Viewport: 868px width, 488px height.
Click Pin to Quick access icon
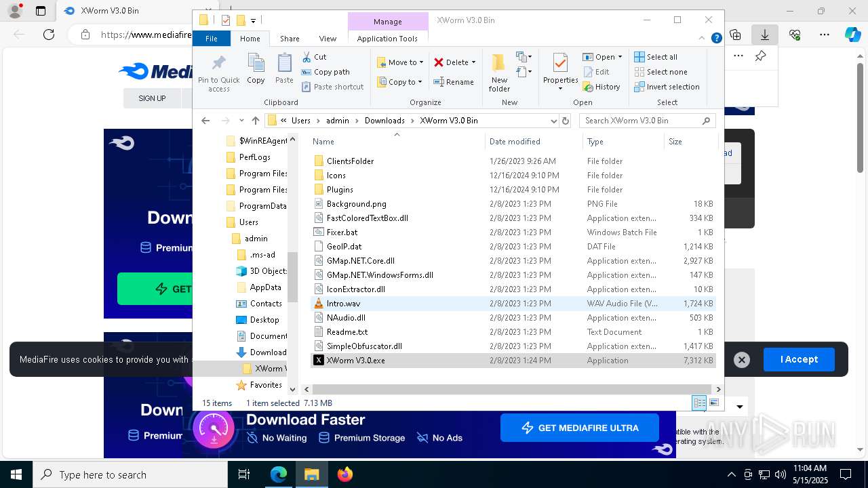coord(218,73)
